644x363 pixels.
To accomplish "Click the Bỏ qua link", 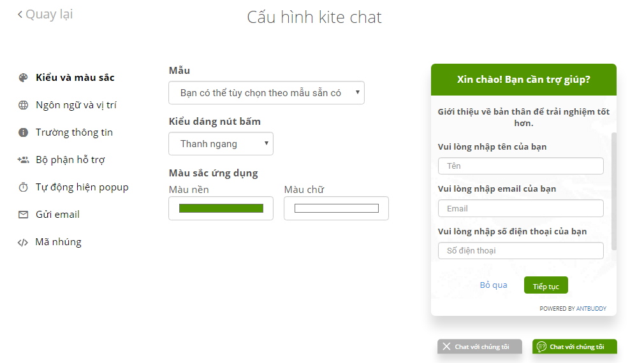I will 494,285.
